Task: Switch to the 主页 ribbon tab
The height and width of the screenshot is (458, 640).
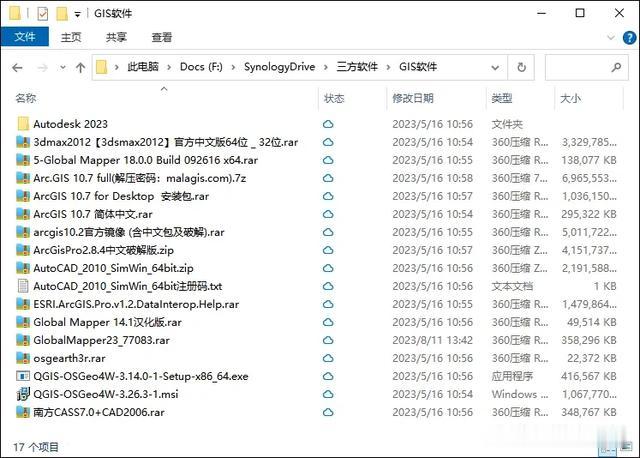Action: click(71, 37)
